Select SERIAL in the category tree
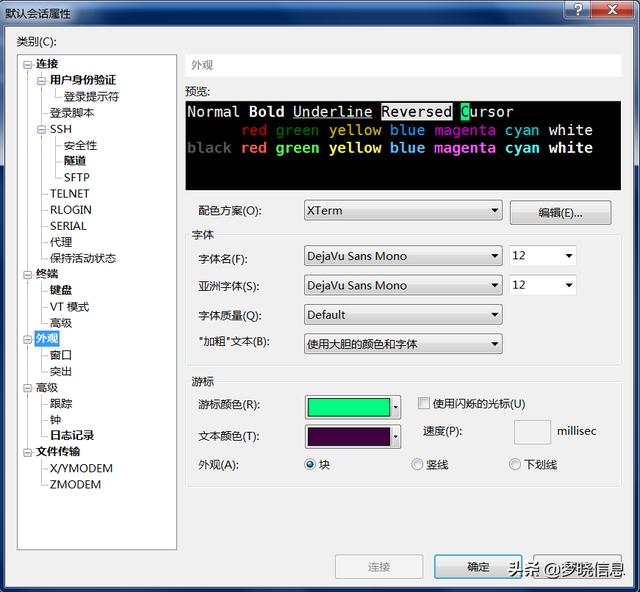Screen dimensions: 640x592 (x=68, y=226)
